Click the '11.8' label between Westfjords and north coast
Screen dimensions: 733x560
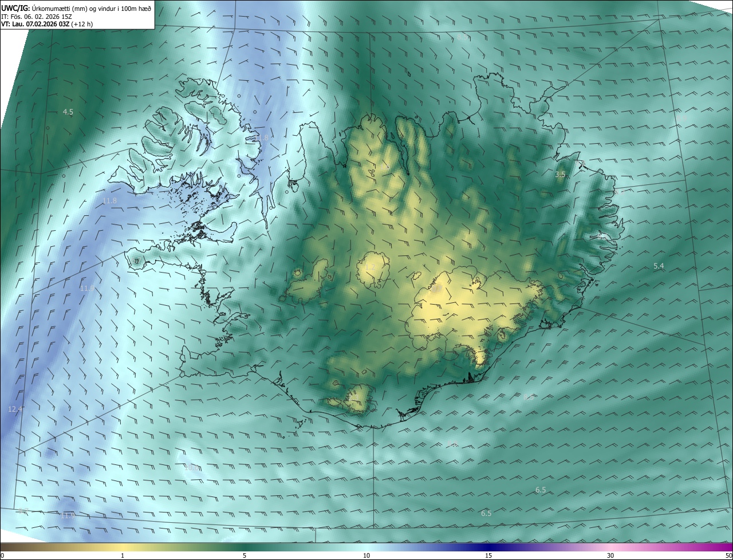261,138
